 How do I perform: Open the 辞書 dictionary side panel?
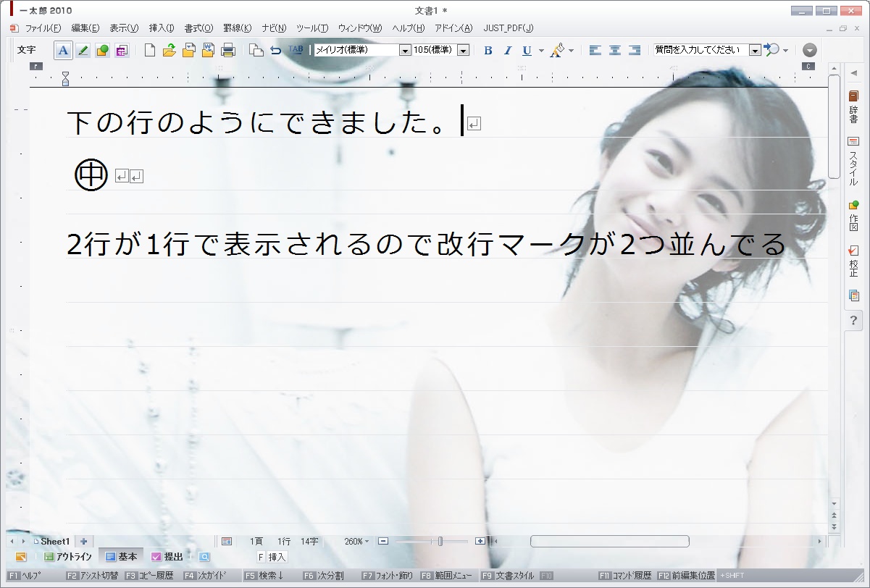[853, 106]
